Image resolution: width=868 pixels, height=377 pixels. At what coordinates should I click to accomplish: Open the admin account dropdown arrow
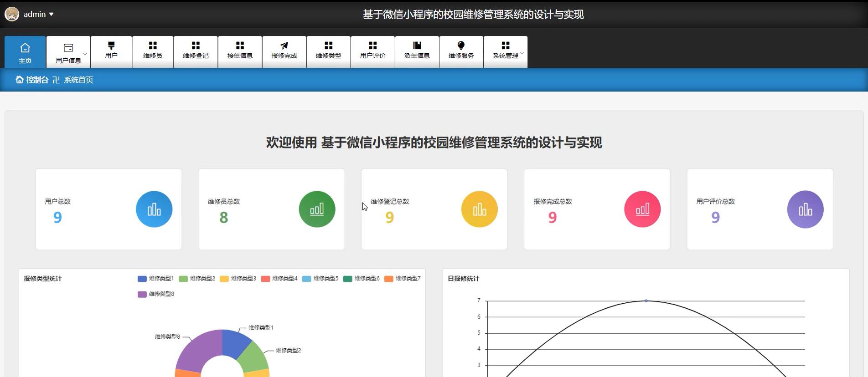pos(52,14)
